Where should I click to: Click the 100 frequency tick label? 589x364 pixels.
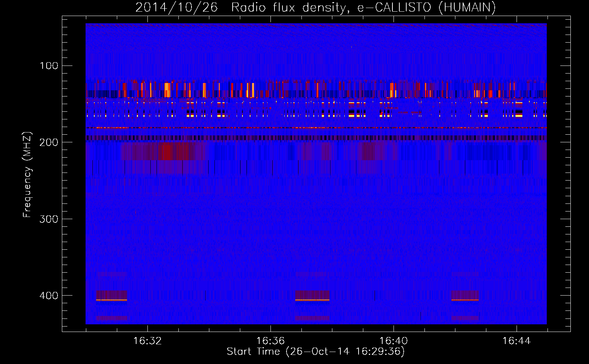click(x=49, y=66)
